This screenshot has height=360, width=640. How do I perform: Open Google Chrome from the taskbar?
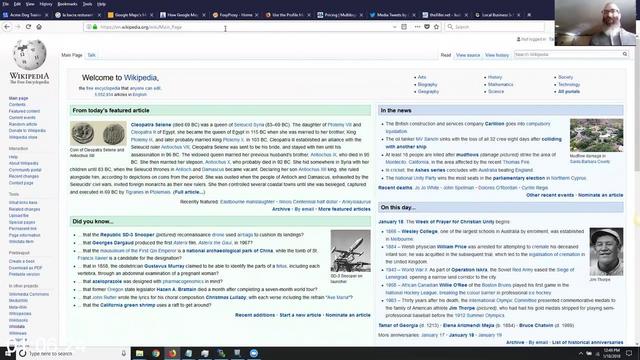[156, 353]
